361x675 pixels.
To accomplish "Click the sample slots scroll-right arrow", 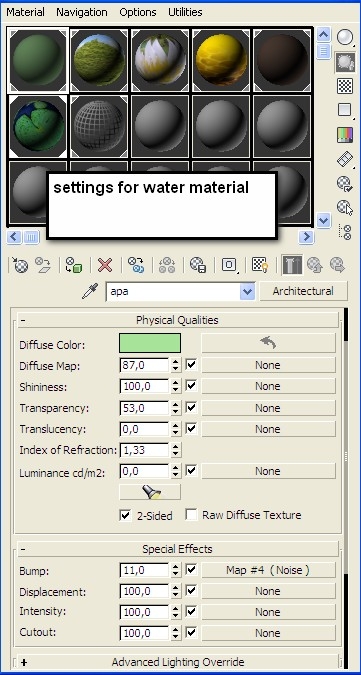I will tap(306, 236).
